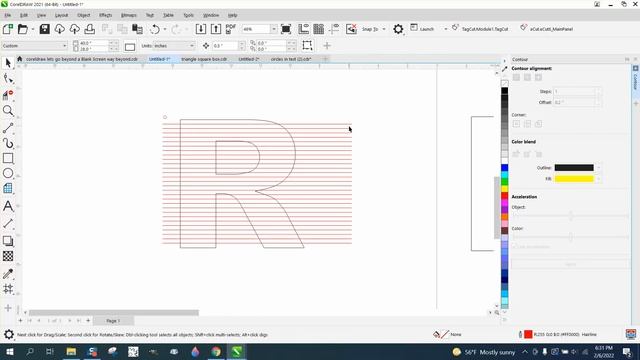Click the Publish to PDF icon
The image size is (640, 360).
click(231, 29)
